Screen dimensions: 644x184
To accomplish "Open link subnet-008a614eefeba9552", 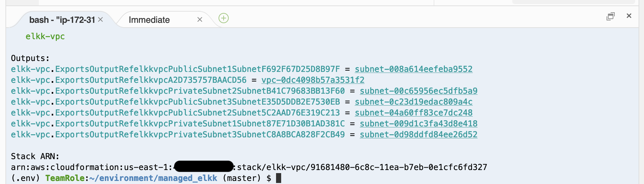I will pos(414,69).
